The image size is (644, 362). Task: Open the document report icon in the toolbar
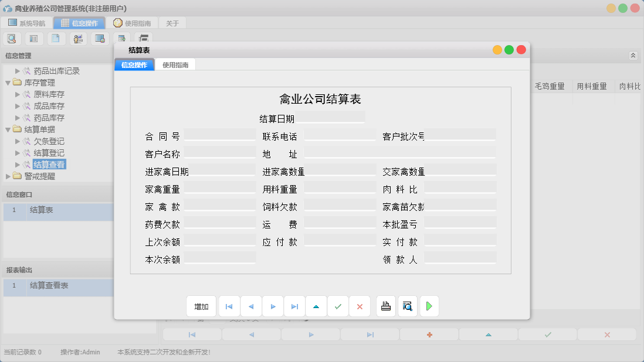click(x=56, y=38)
